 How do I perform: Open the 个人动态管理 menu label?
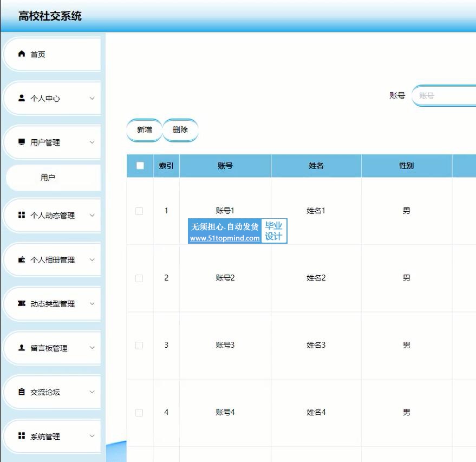[x=53, y=216]
